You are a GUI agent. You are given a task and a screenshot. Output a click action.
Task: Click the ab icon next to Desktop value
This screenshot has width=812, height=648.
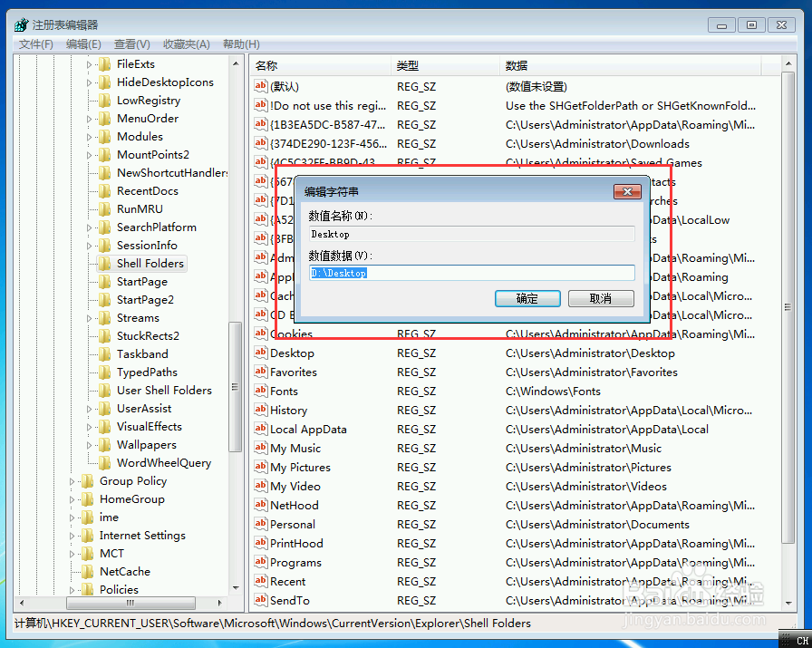tap(261, 353)
